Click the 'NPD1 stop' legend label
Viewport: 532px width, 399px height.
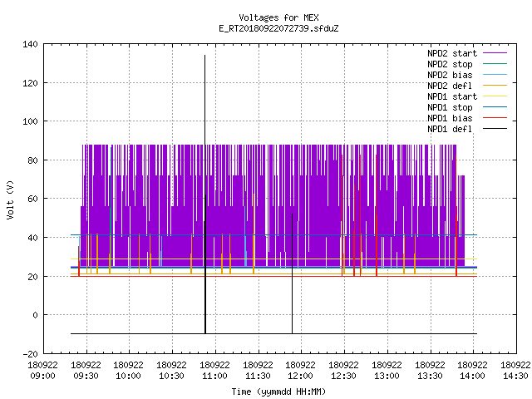[x=450, y=107]
